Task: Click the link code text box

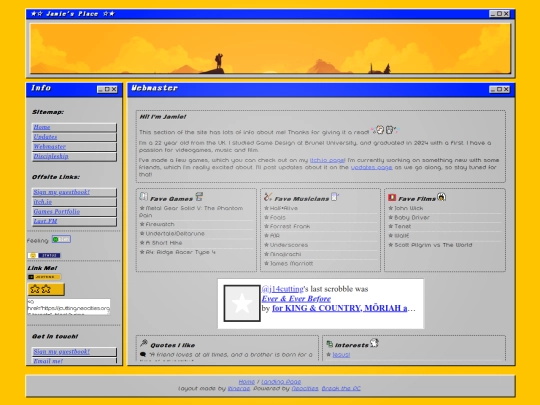Action: pyautogui.click(x=69, y=307)
